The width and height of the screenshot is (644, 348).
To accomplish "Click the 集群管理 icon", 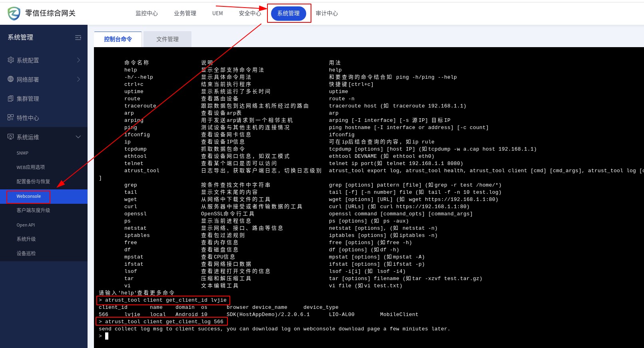I will [11, 98].
